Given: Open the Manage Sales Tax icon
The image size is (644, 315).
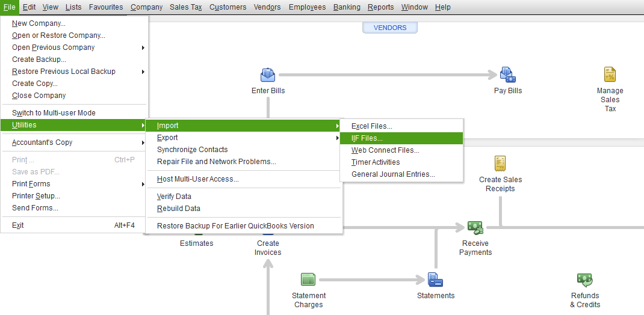Looking at the screenshot, I should [x=610, y=75].
